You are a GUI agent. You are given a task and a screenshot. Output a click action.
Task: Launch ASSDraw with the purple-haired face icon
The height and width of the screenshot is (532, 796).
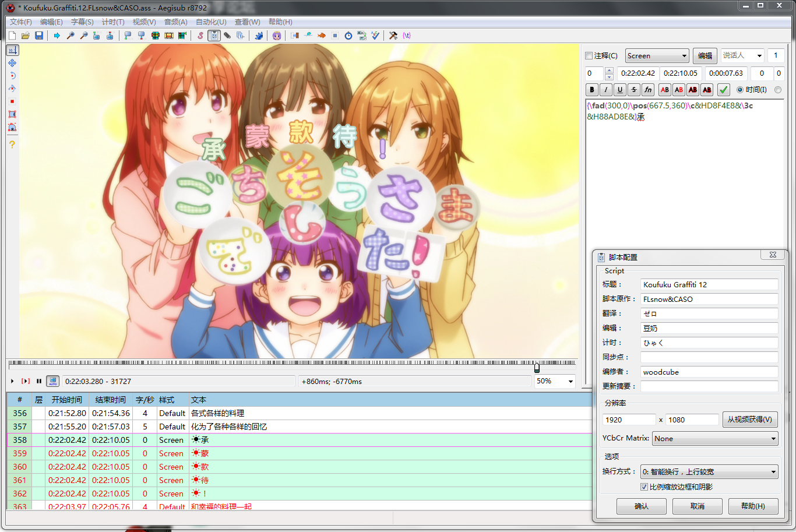(277, 36)
